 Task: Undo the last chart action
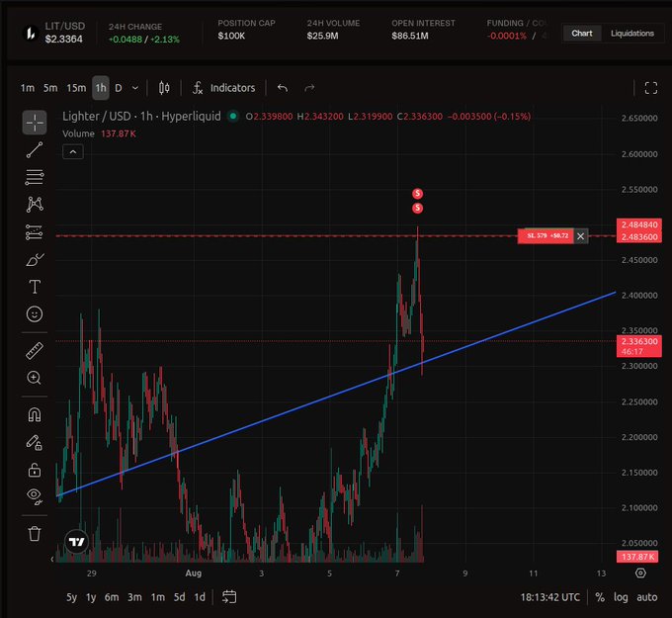tap(283, 88)
